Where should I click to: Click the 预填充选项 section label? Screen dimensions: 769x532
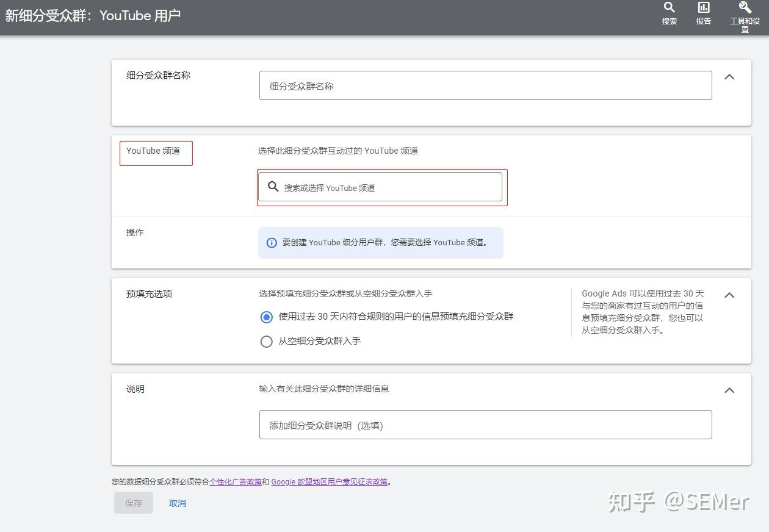pos(149,293)
